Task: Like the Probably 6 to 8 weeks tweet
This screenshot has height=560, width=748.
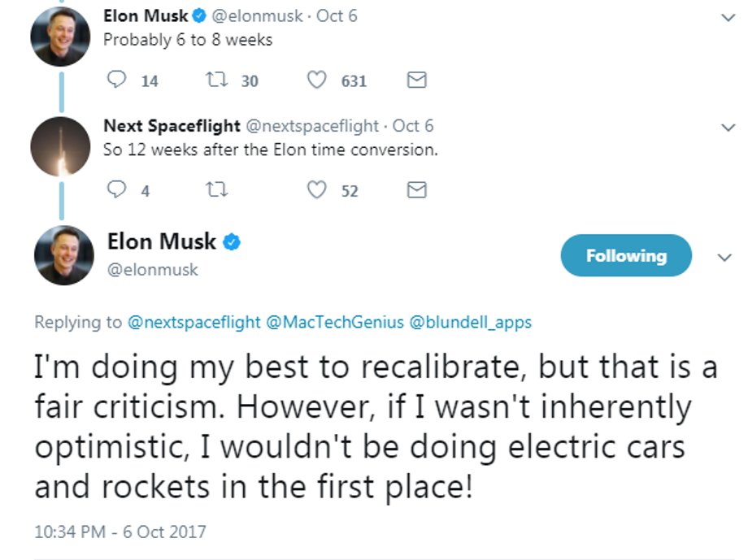Action: 316,80
